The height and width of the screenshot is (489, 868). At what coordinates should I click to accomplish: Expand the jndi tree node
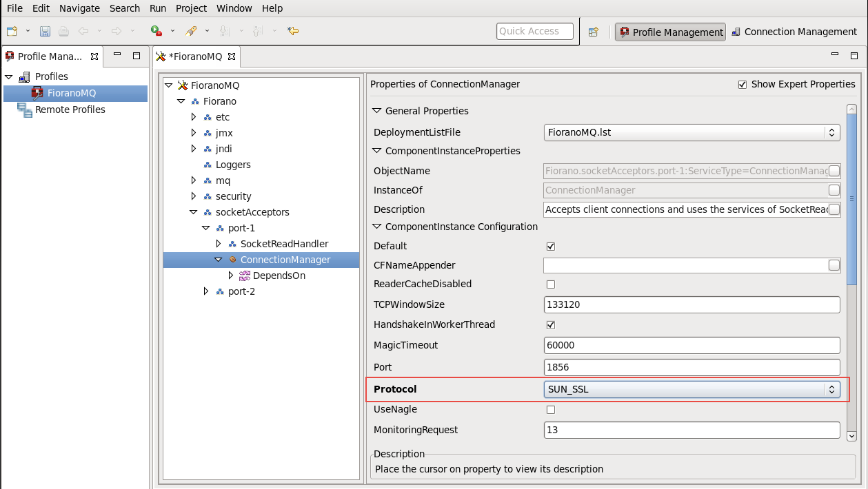click(x=194, y=149)
